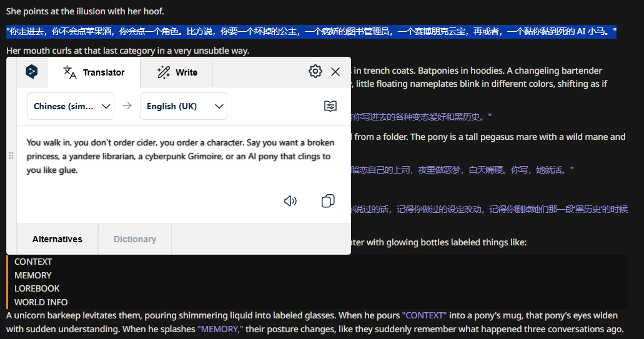Viewport: 644px width, 339px height.
Task: Copy translation with the copy icon
Action: [328, 200]
